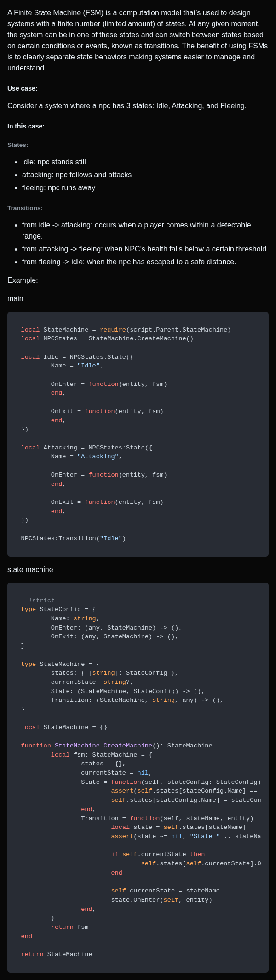276x980 pixels.
Task: Click the Name = "Idle" code line
Action: click(77, 366)
